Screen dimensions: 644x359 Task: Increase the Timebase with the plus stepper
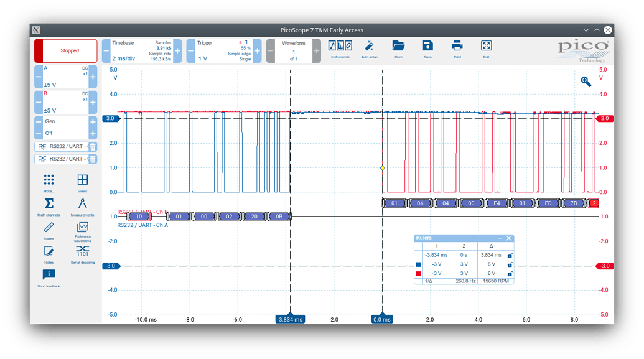177,51
